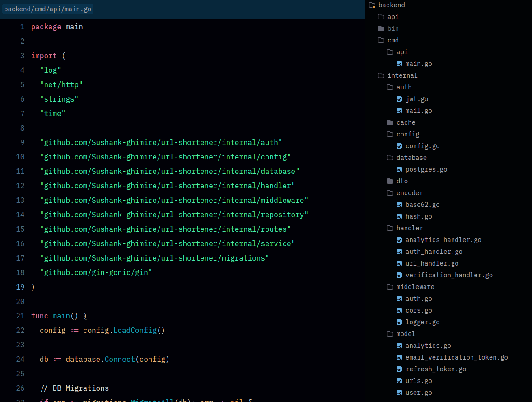This screenshot has width=532, height=402.
Task: Open verification_handler.go file
Action: [449, 275]
